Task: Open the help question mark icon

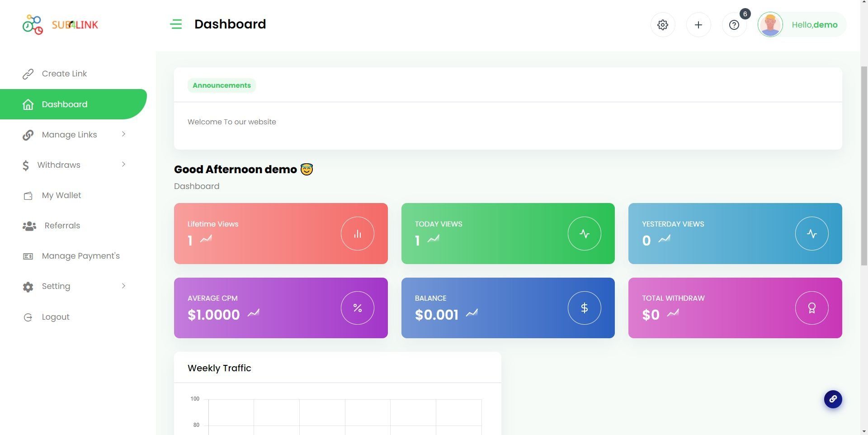Action: [x=734, y=25]
